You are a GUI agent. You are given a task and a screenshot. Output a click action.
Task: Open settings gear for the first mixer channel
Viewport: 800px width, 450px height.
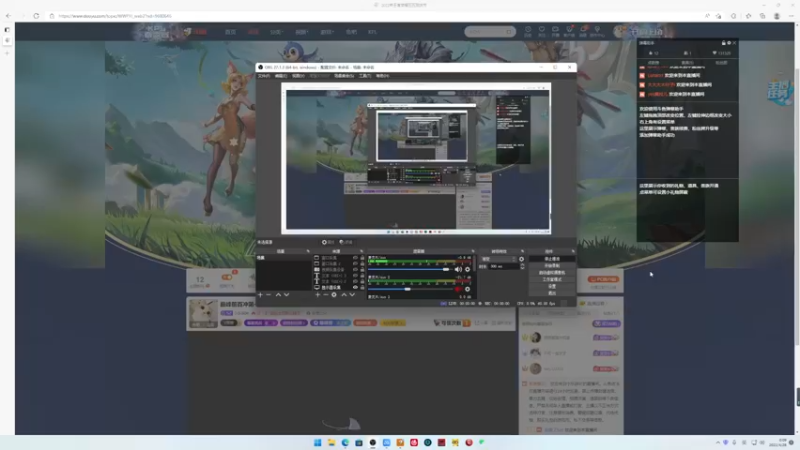click(467, 269)
